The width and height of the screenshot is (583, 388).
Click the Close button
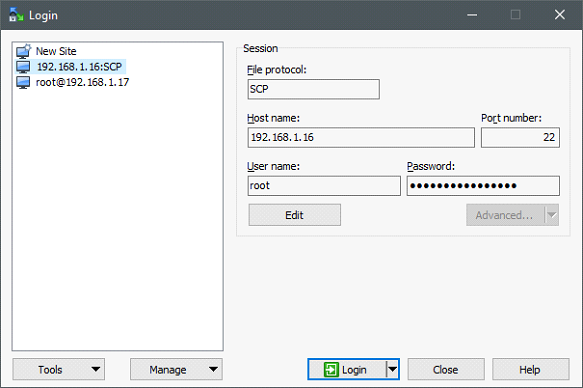tap(446, 369)
